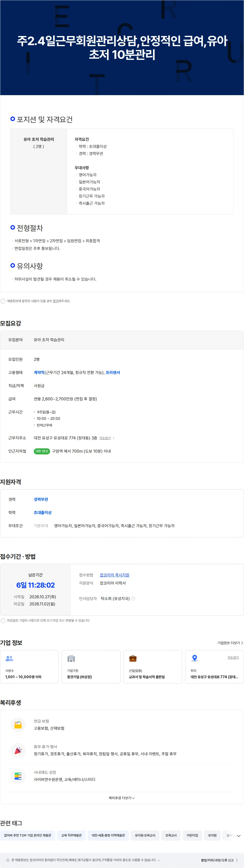Click the 문의 link
244x868 pixels.
(55, 301)
